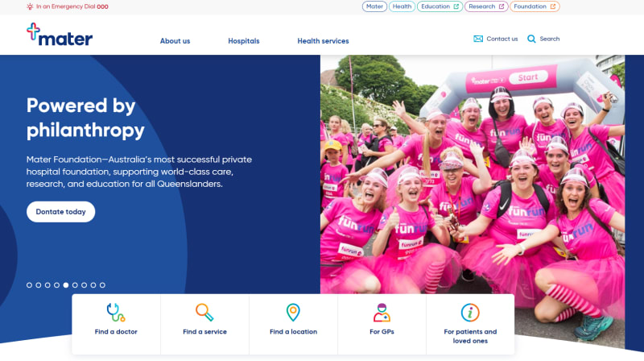This screenshot has width=644, height=361.
Task: Select the fourth carousel slide dot
Action: coord(56,285)
